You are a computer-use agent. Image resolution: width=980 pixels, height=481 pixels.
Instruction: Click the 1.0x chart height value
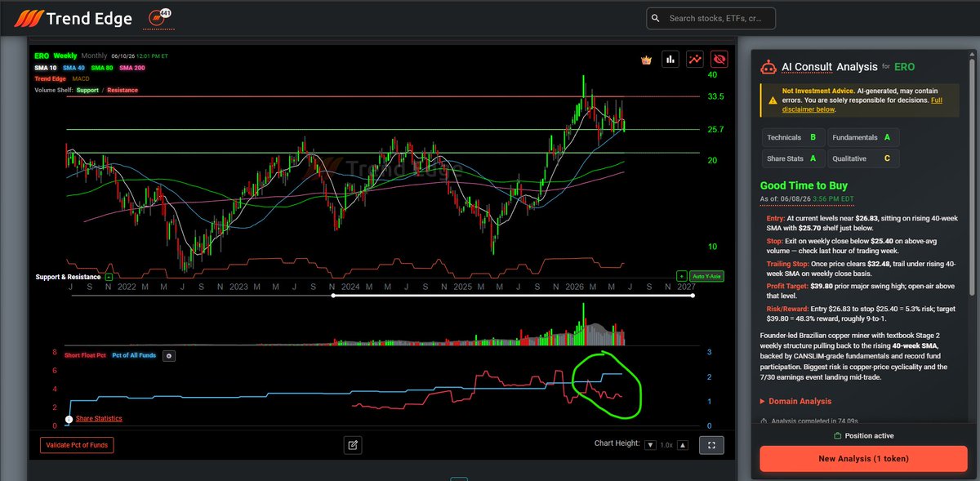tap(666, 445)
